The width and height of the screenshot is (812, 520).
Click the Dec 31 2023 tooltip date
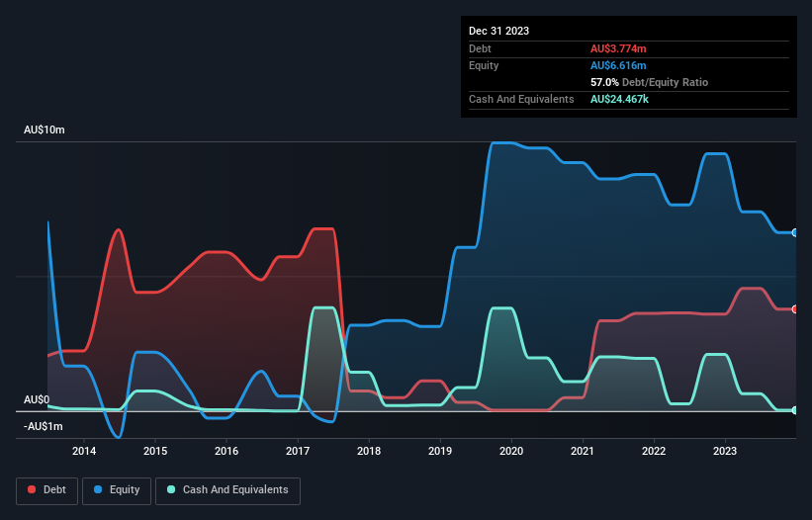coord(498,31)
